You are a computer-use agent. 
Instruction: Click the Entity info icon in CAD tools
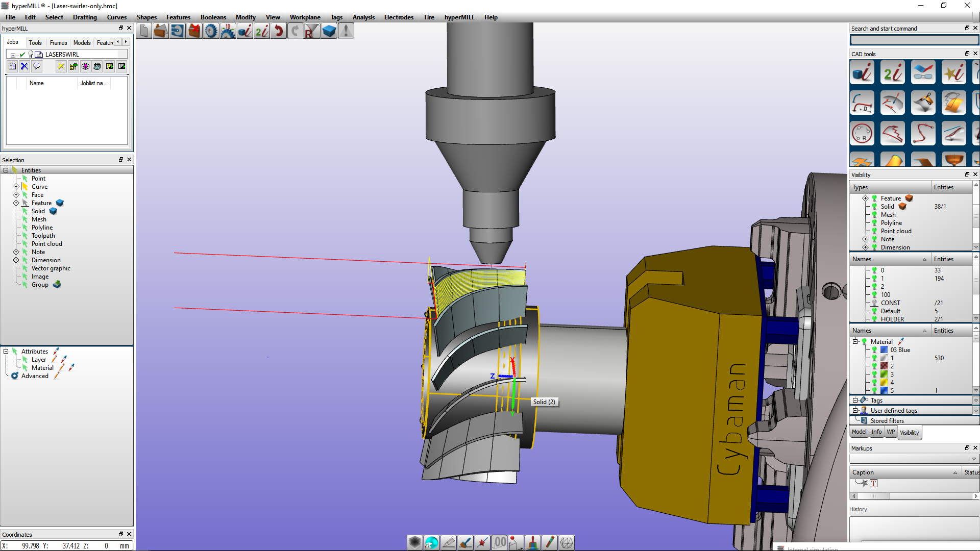(x=862, y=72)
